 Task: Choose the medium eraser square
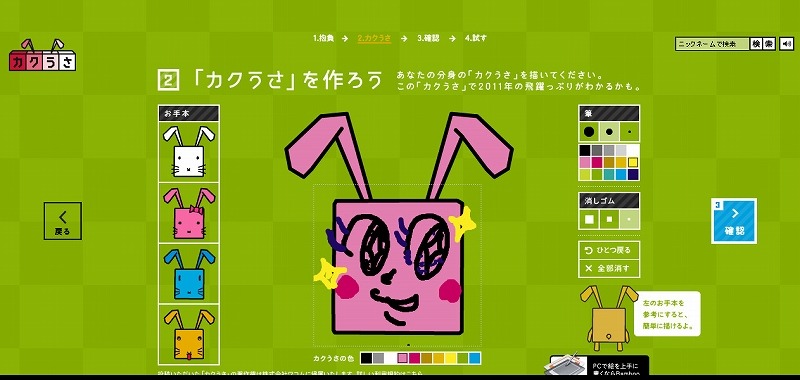(609, 219)
